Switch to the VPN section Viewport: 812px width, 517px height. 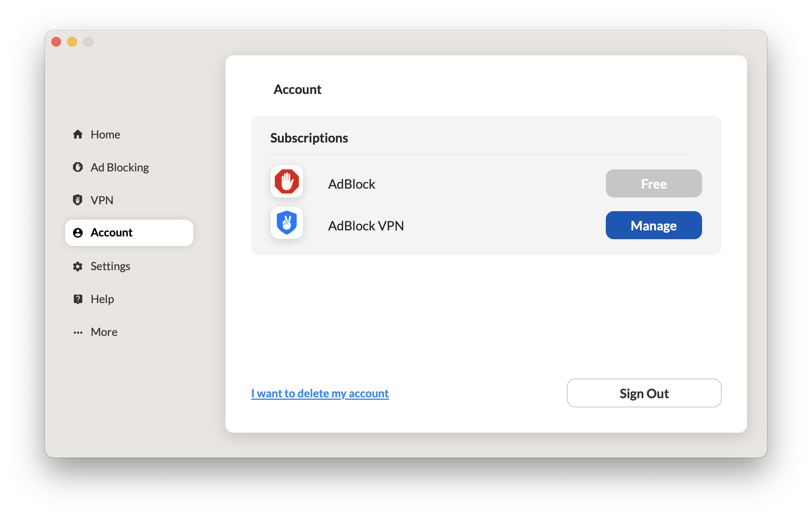click(x=102, y=200)
